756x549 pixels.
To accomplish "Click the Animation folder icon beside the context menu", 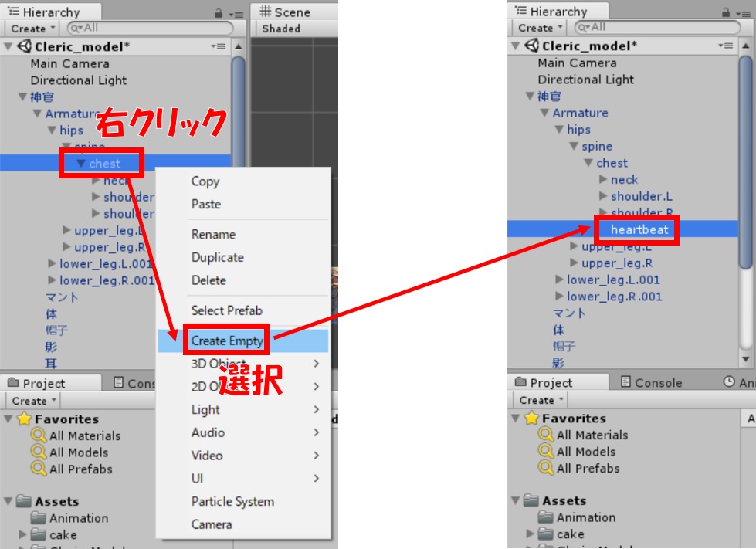I will coord(39,518).
